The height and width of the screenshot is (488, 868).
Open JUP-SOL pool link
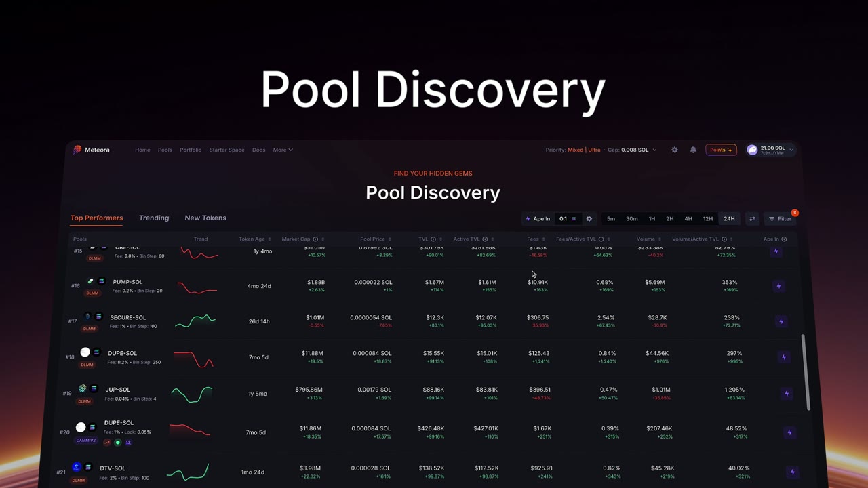click(118, 390)
